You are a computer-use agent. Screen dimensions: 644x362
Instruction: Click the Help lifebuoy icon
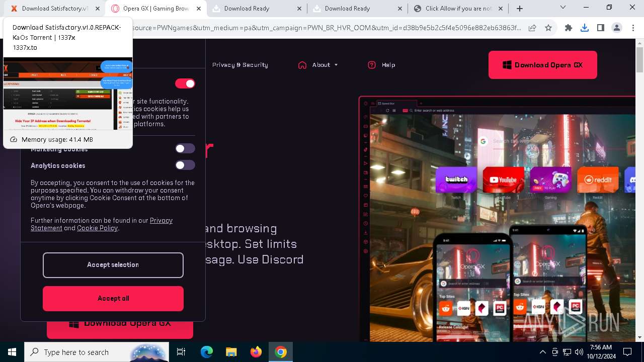pos(372,65)
